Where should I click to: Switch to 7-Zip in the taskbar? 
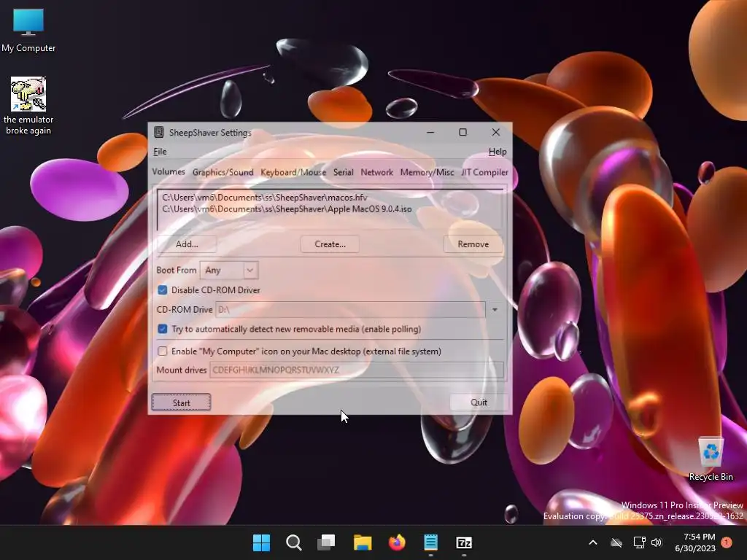(464, 542)
